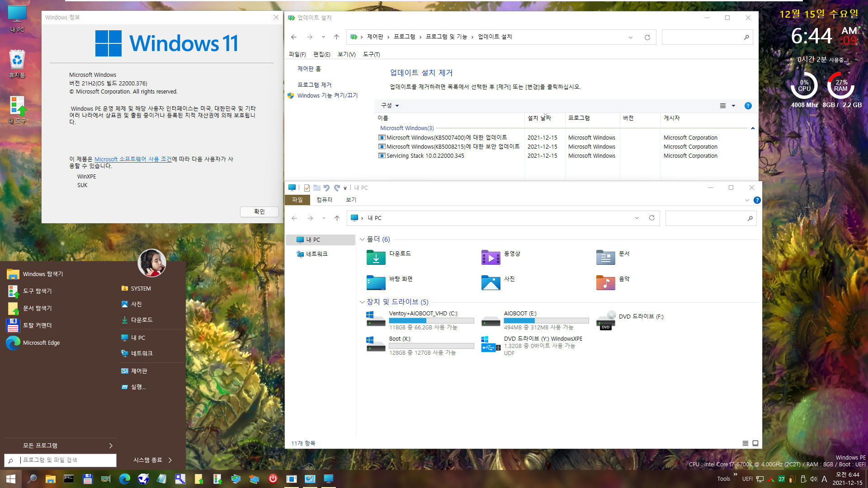Expand 시스템 종료 options arrow
The image size is (868, 488).
click(170, 460)
